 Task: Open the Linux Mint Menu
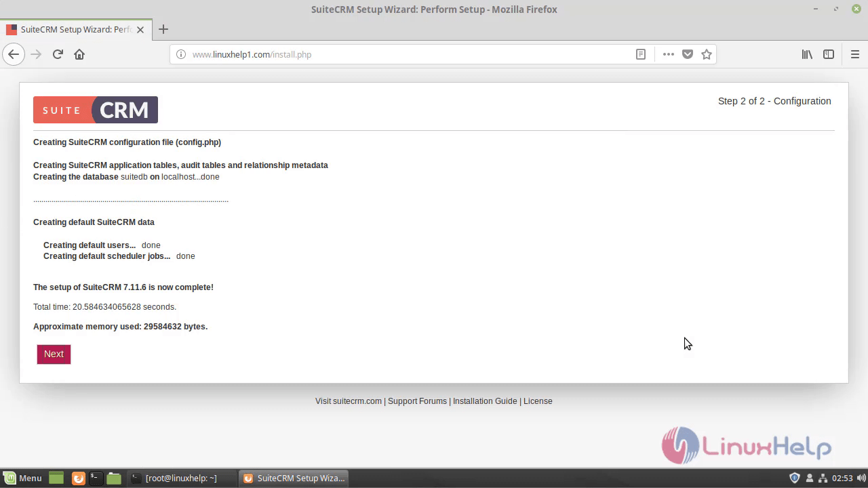tap(22, 478)
